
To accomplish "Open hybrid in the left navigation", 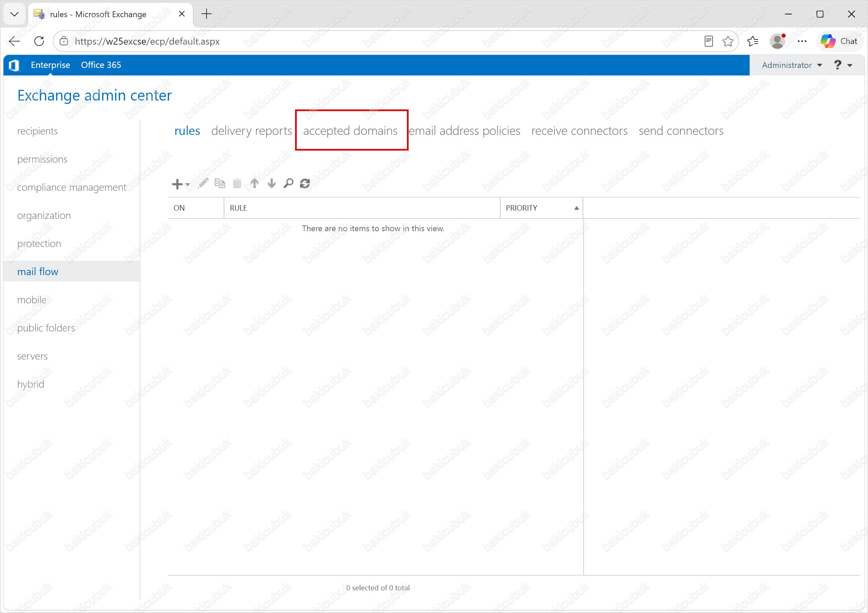I will (x=31, y=384).
